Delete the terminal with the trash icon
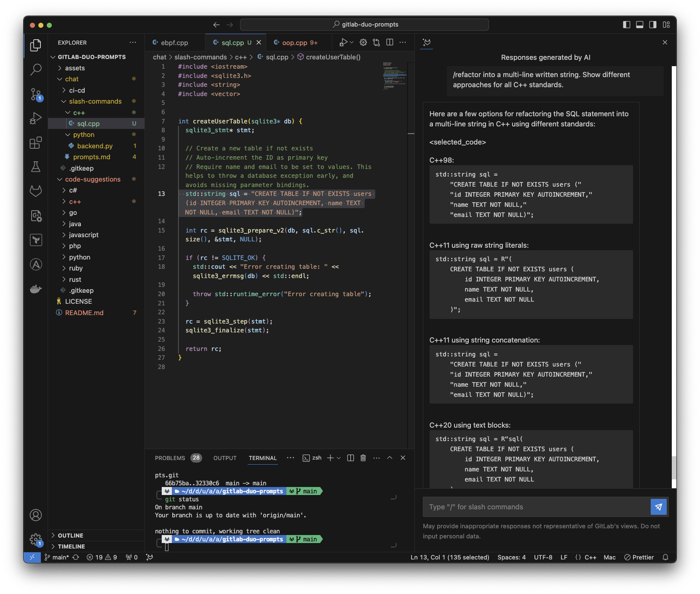The height and width of the screenshot is (594, 700). 363,458
